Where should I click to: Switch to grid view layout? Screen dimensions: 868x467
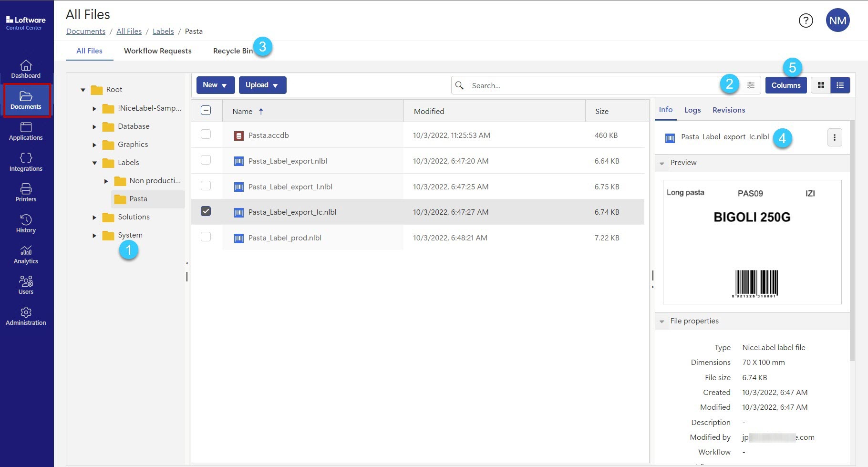point(821,85)
